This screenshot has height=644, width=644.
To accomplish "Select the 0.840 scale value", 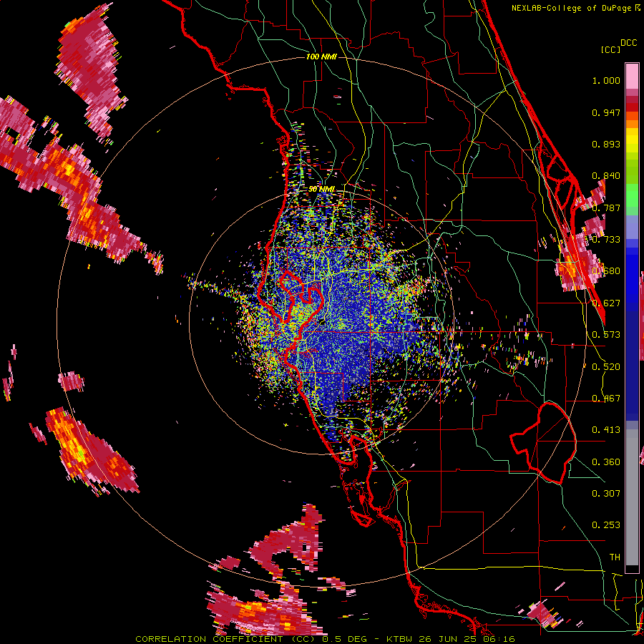I will coord(606,176).
